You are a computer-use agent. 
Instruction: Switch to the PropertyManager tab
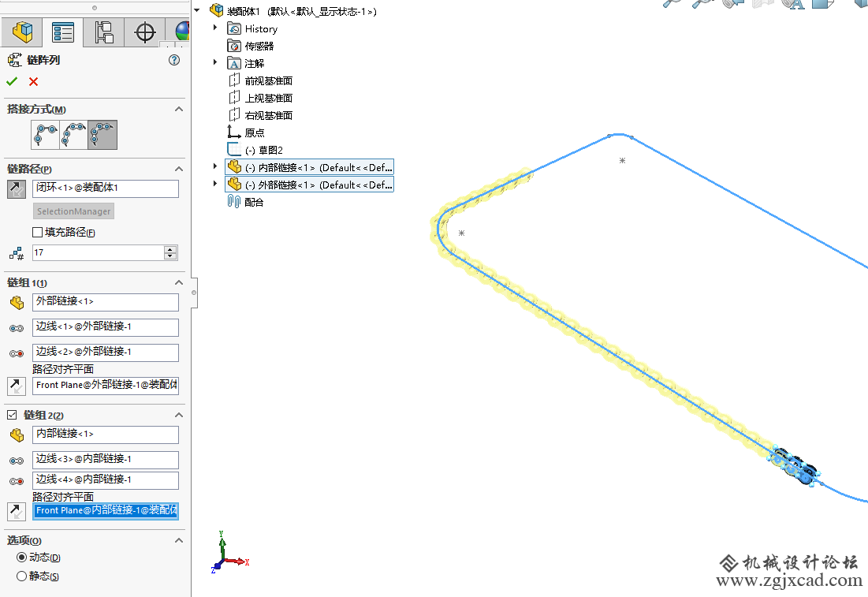(x=62, y=32)
